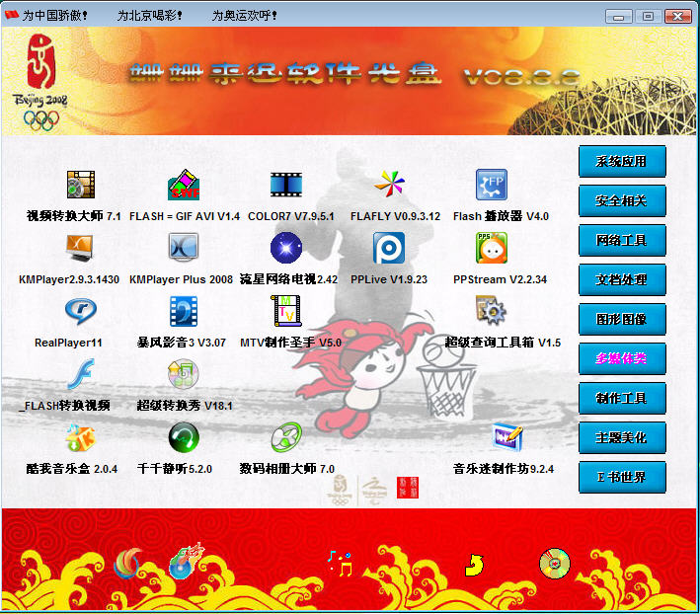This screenshot has height=614, width=700.
Task: Maximize the window from the title bar
Action: coord(649,17)
